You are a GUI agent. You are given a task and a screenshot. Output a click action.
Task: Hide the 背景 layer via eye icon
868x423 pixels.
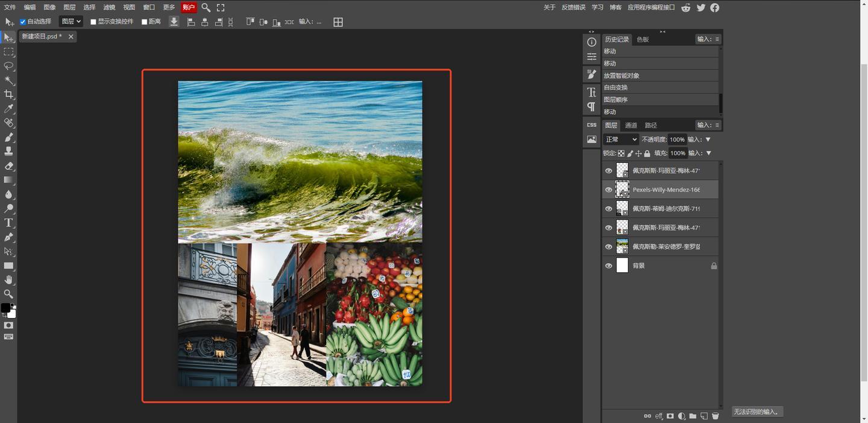tap(608, 266)
